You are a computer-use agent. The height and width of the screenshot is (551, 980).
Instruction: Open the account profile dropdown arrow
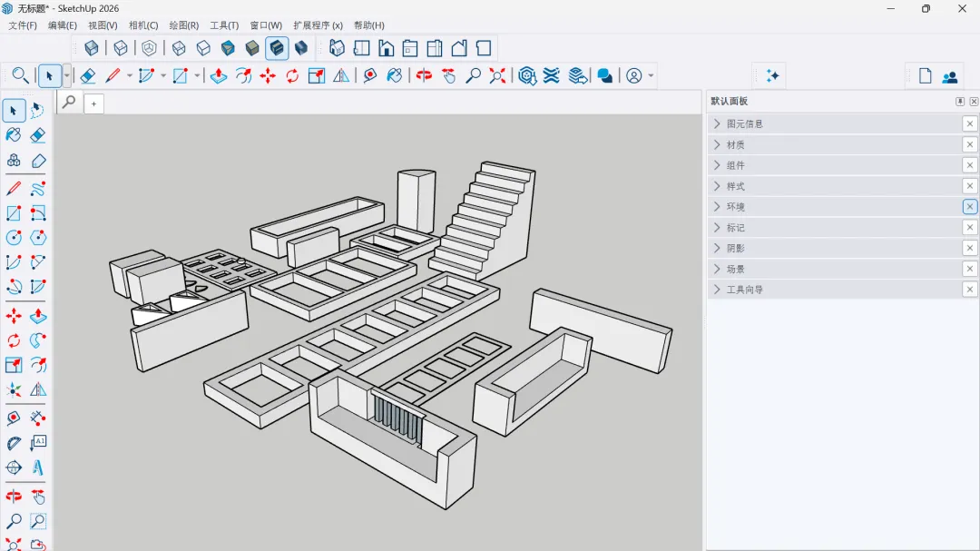pyautogui.click(x=651, y=75)
